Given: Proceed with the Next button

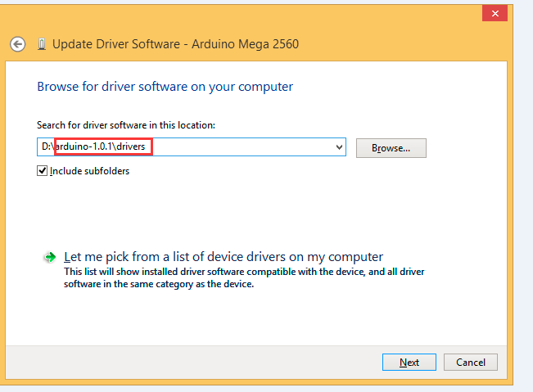Looking at the screenshot, I should pos(409,362).
